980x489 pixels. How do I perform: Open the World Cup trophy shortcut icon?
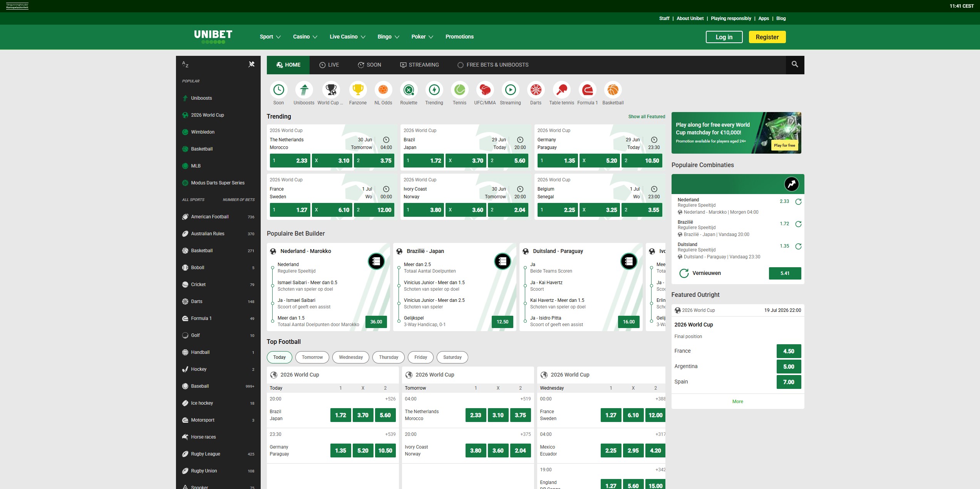coord(330,90)
